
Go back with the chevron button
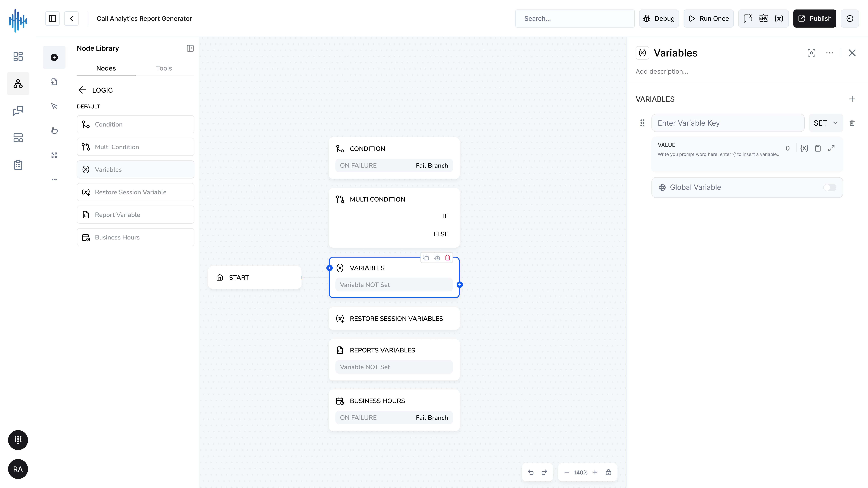[x=71, y=19]
